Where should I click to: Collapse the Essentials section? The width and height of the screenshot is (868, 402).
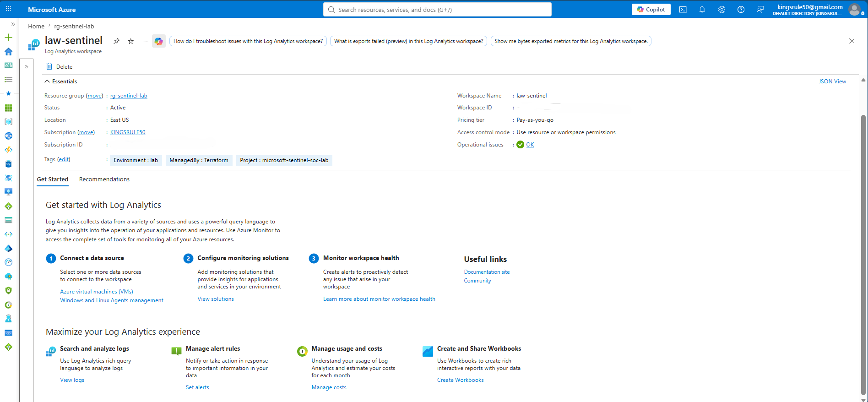(60, 81)
